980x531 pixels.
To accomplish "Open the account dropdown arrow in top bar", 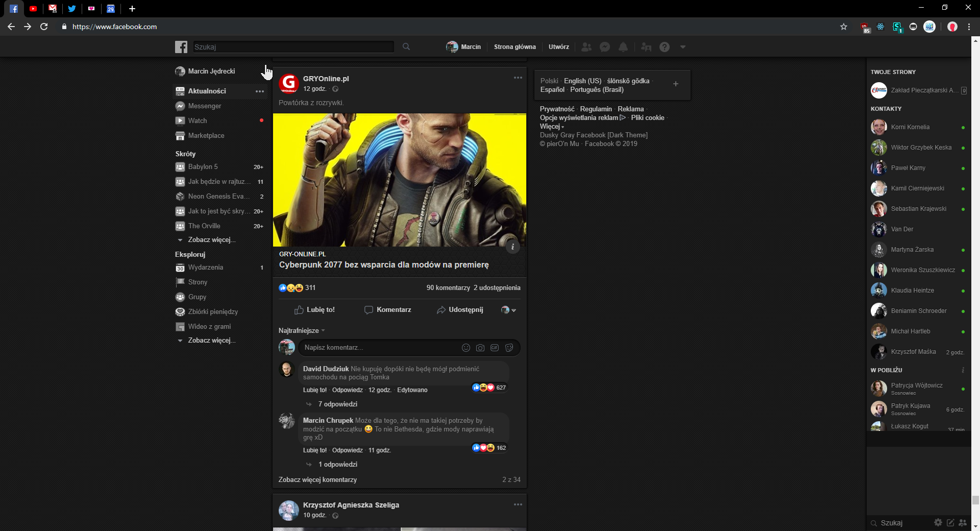I will (x=682, y=47).
